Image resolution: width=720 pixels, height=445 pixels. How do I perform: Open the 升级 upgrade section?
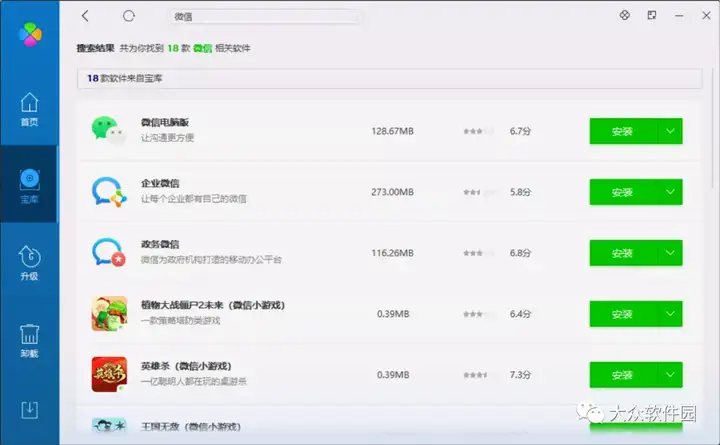pyautogui.click(x=29, y=263)
